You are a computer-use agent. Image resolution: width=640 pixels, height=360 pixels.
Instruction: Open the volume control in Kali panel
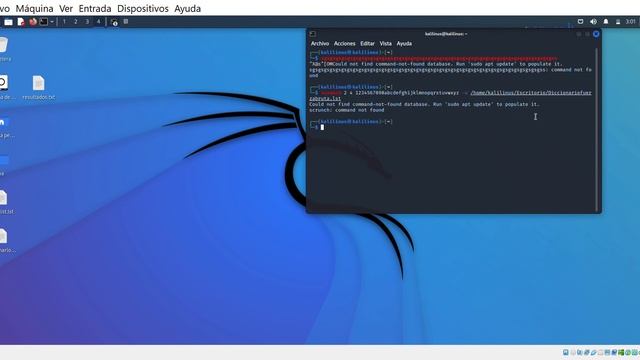tap(593, 22)
